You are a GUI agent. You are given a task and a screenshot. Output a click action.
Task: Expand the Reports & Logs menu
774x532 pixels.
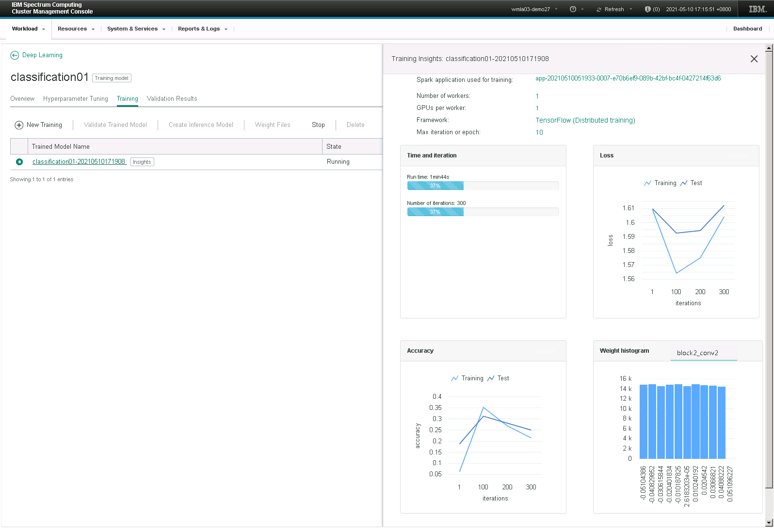tap(203, 29)
